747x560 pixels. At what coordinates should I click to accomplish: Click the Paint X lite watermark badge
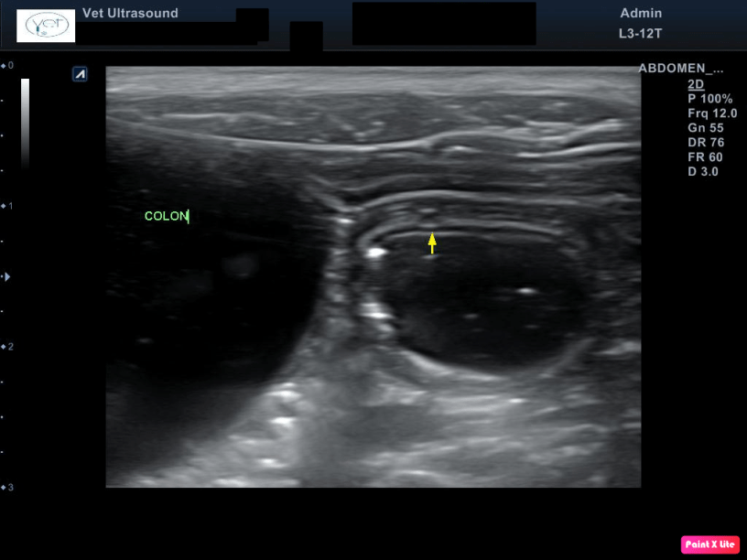tap(709, 544)
